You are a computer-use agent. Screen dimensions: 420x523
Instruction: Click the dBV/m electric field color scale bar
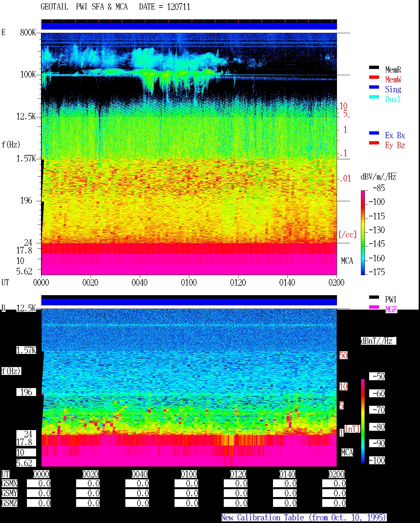[363, 232]
